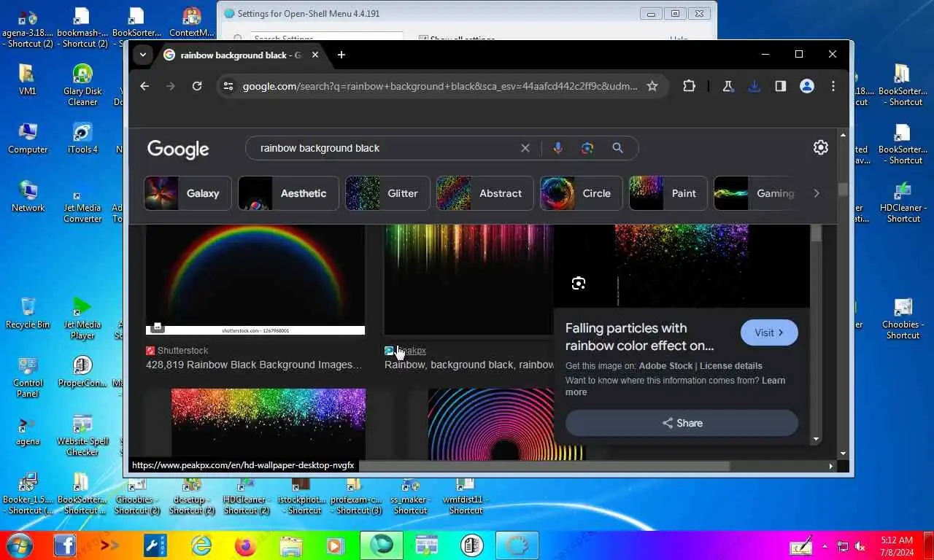Bookmark this page with the star icon

pos(652,86)
